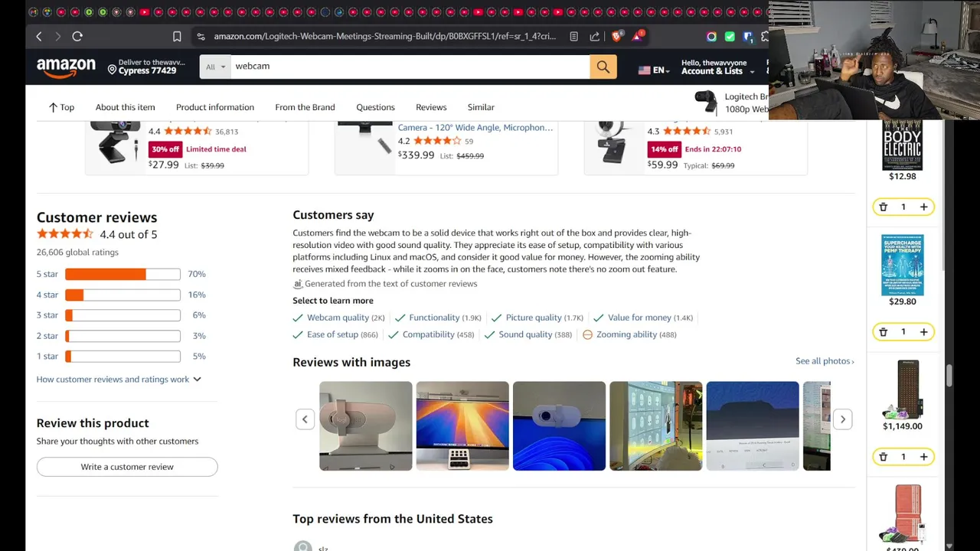Open See all photos link

tap(825, 361)
